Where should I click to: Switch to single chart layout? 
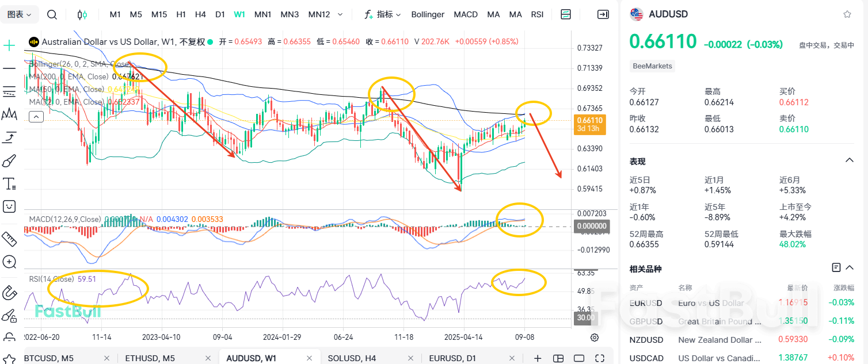click(x=579, y=358)
